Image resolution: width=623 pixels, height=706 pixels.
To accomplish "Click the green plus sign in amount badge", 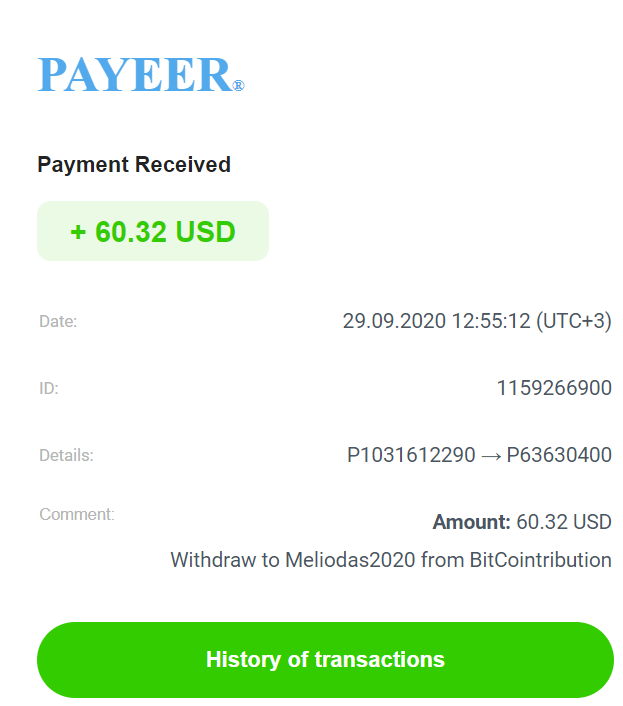I will click(x=78, y=232).
